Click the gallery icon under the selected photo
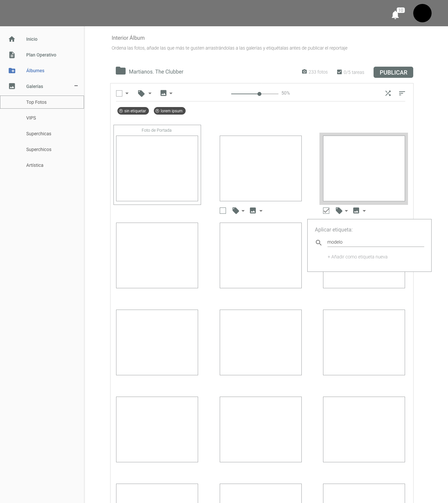448x503 pixels. tap(356, 210)
